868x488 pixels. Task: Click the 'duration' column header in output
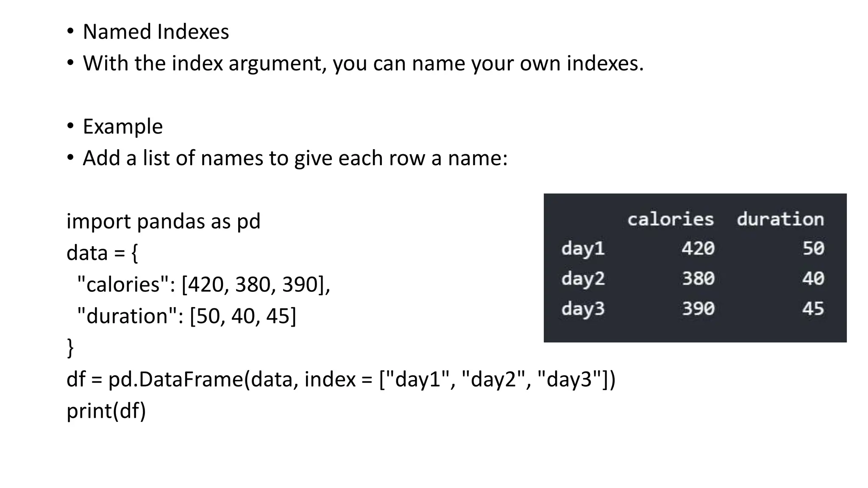[780, 219]
